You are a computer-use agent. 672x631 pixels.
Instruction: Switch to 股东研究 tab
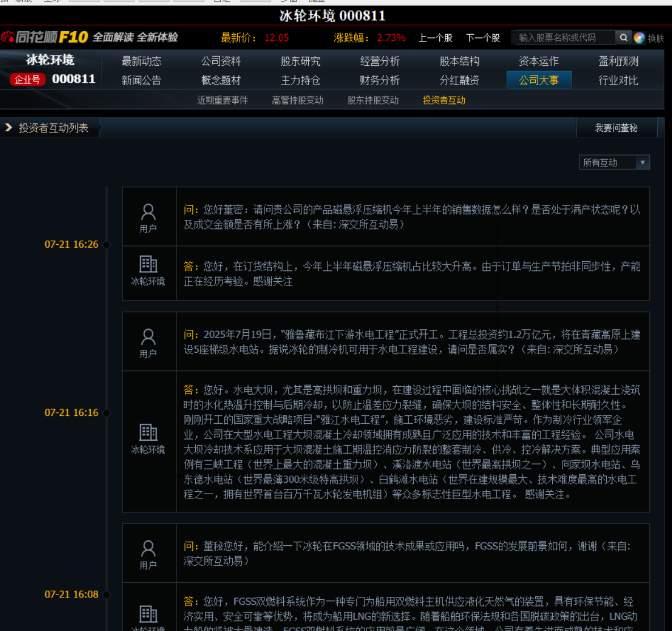(300, 61)
